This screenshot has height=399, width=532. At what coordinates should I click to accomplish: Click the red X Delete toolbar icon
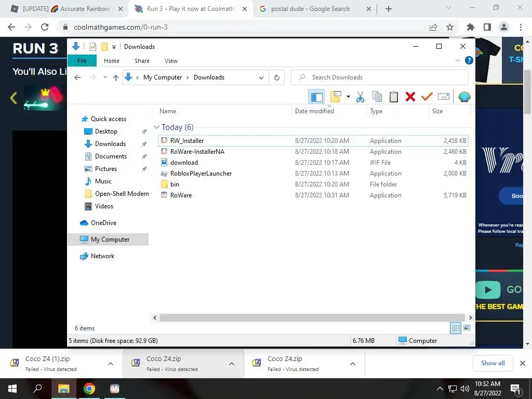pyautogui.click(x=410, y=97)
